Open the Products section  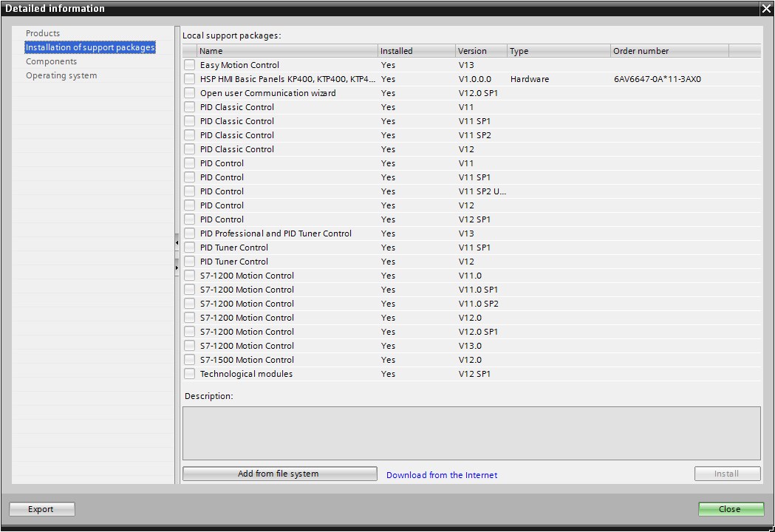coord(43,33)
